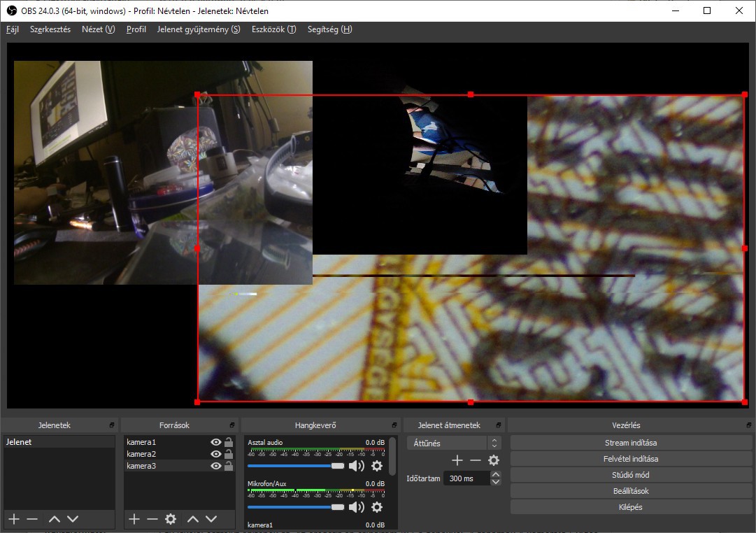Open Beállítások settings
The width and height of the screenshot is (756, 533).
pyautogui.click(x=631, y=491)
